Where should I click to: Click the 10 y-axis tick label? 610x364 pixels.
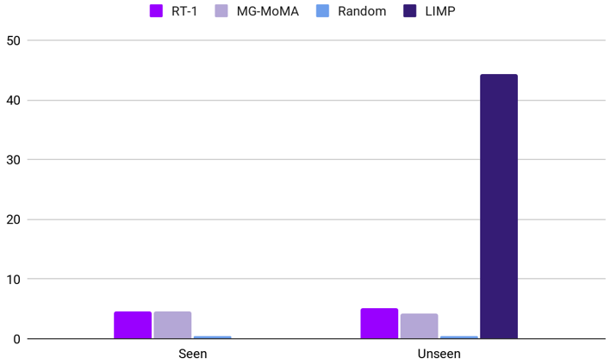[x=13, y=280]
